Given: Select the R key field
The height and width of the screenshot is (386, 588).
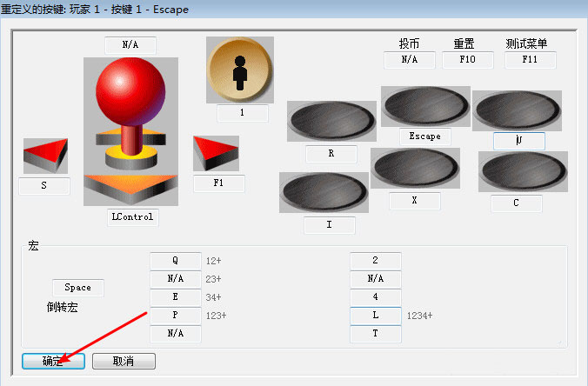Looking at the screenshot, I should (331, 154).
